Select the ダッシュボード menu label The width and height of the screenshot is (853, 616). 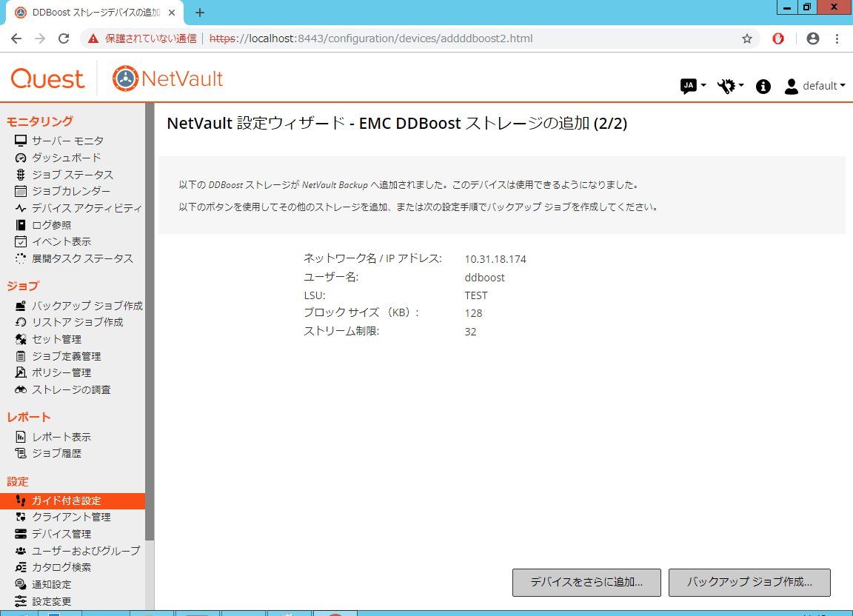click(67, 158)
